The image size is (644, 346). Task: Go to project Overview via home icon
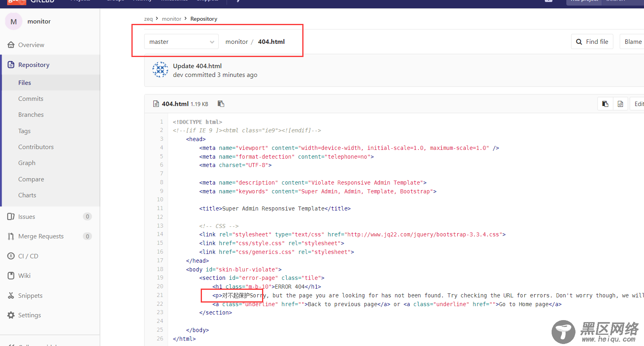coord(11,45)
